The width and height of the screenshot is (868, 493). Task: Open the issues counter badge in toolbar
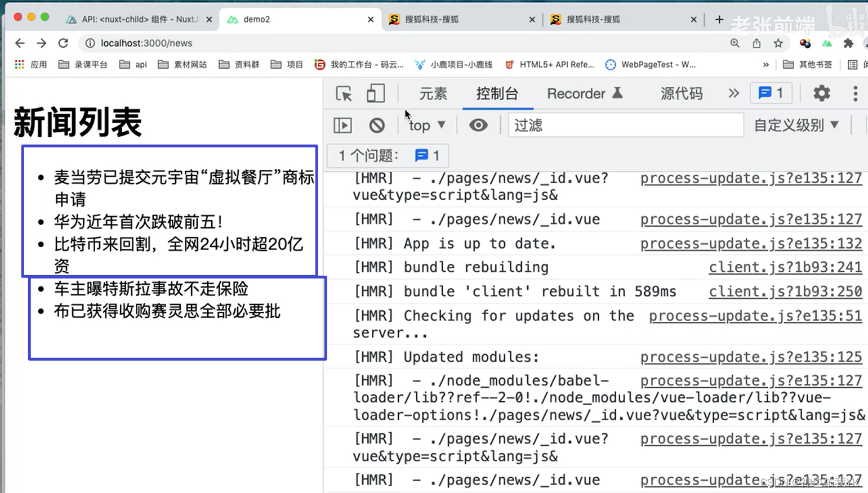[x=771, y=93]
